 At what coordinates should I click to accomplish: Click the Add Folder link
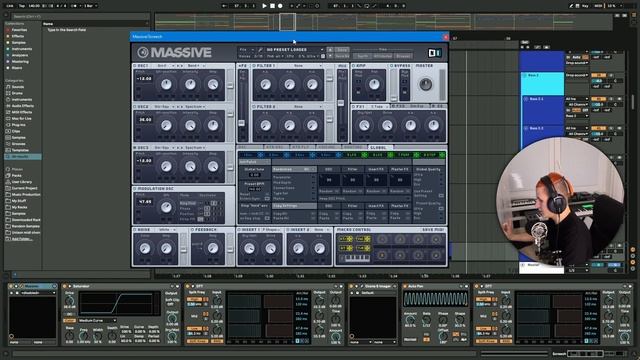point(22,239)
